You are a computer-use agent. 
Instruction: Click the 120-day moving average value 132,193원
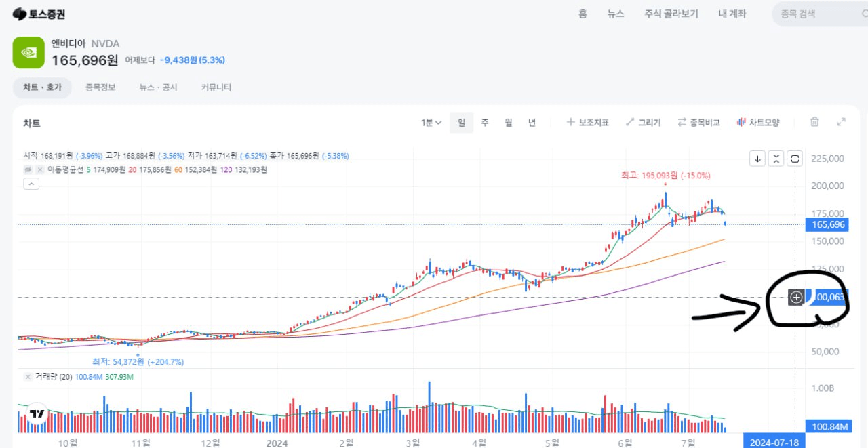pyautogui.click(x=250, y=169)
